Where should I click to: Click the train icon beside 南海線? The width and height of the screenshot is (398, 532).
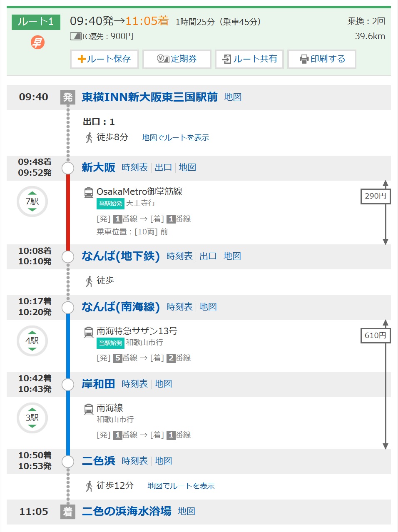pos(89,409)
